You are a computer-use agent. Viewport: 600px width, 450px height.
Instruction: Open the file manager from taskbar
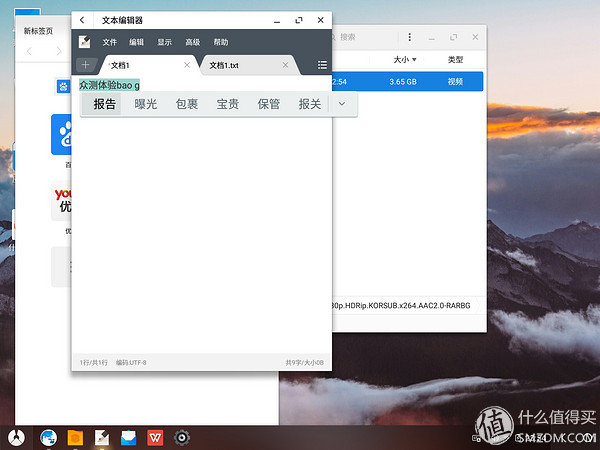tap(75, 437)
